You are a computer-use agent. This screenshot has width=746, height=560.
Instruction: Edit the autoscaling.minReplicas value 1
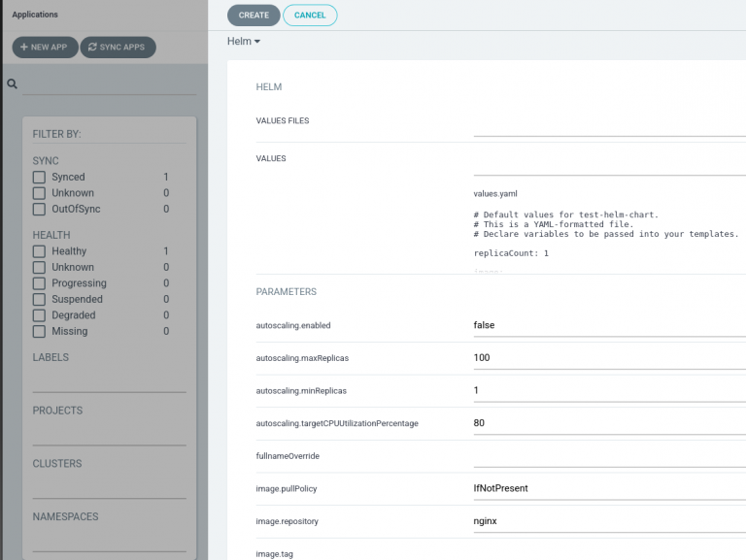point(609,391)
